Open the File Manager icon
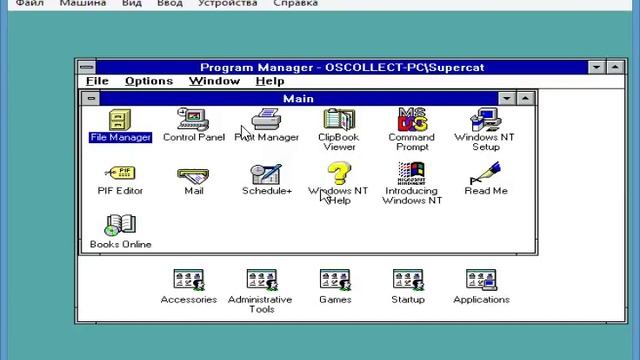Viewport: 640px width, 360px height. [x=120, y=120]
